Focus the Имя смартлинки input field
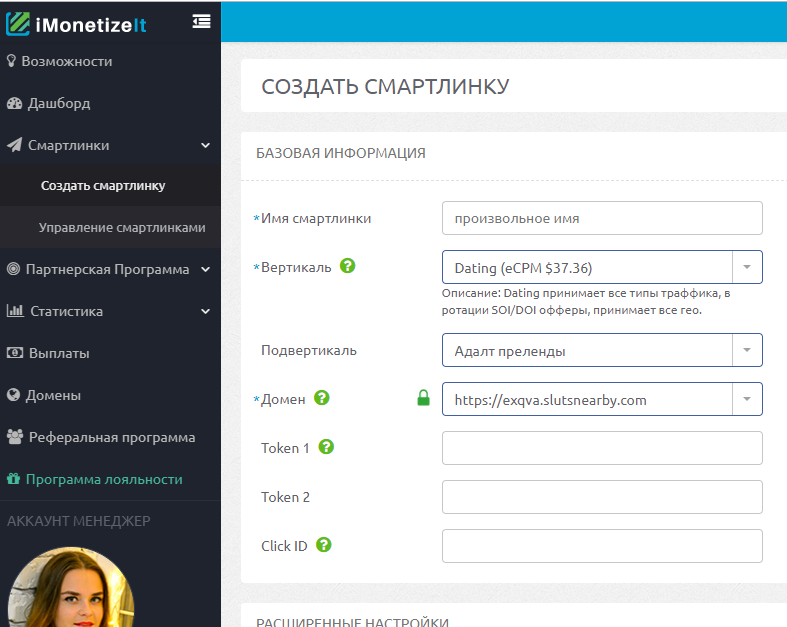Image resolution: width=787 pixels, height=627 pixels. tap(601, 218)
